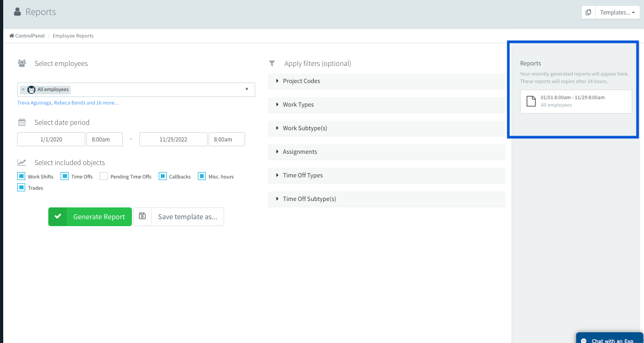
Task: Expand the Project Codes filter
Action: click(386, 81)
